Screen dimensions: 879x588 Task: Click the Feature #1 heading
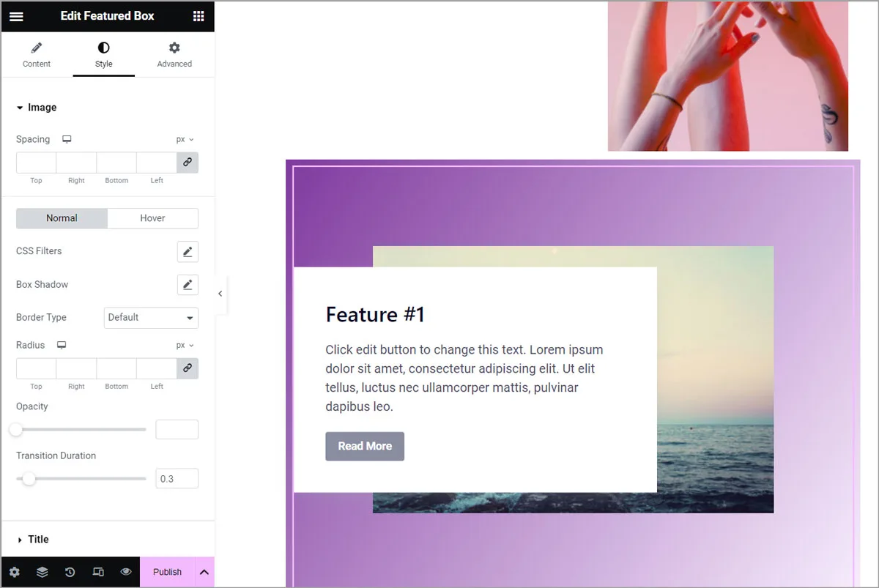tap(375, 315)
